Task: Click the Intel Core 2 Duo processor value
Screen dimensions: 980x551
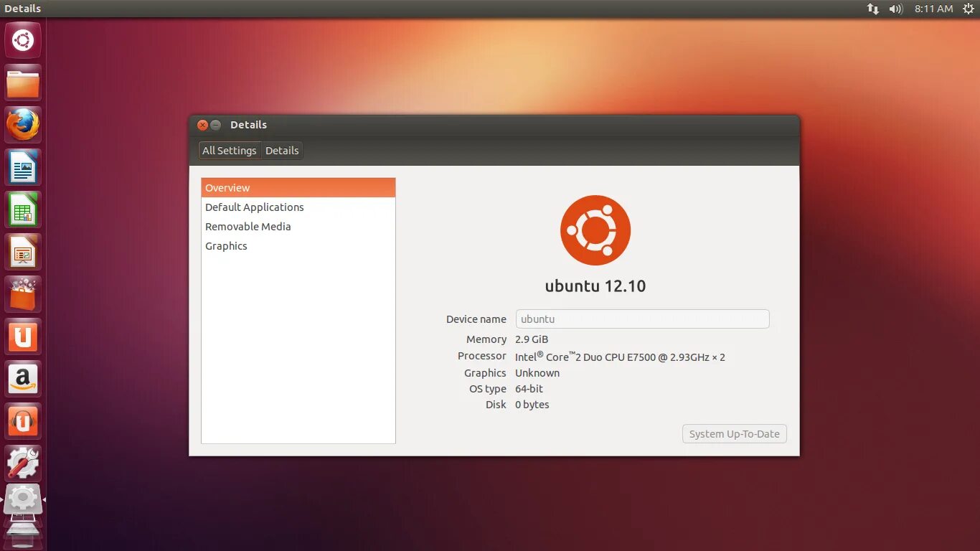Action: pos(620,357)
